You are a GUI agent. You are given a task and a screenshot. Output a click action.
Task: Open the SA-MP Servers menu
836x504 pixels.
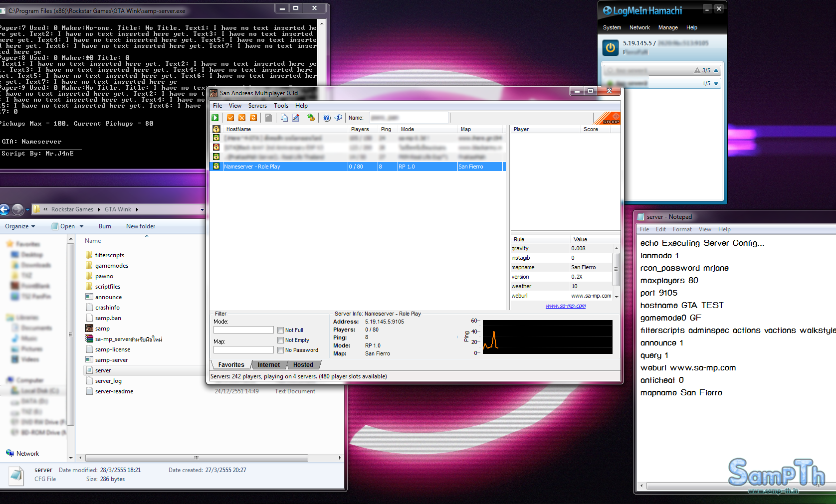[257, 106]
